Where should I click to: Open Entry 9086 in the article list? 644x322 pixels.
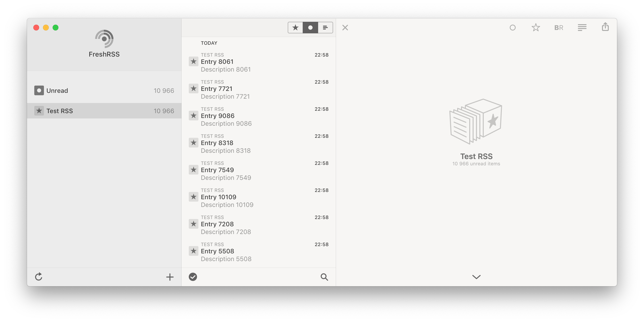pos(259,116)
